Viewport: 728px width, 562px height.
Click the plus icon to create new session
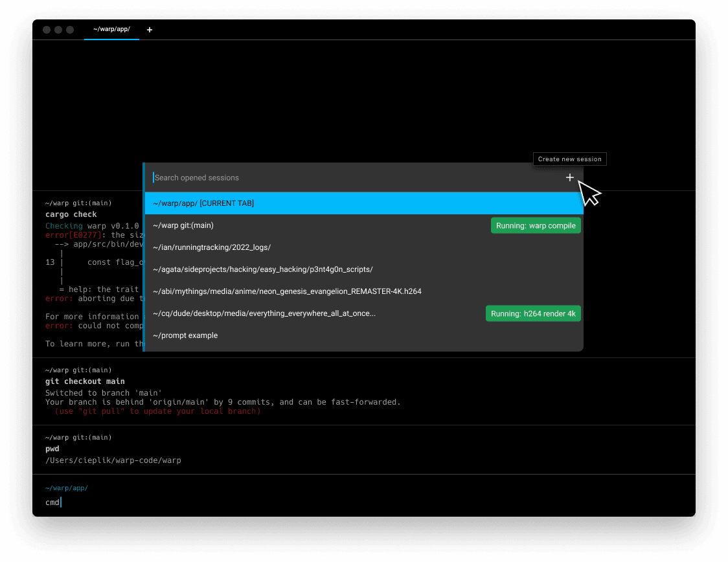(x=569, y=177)
